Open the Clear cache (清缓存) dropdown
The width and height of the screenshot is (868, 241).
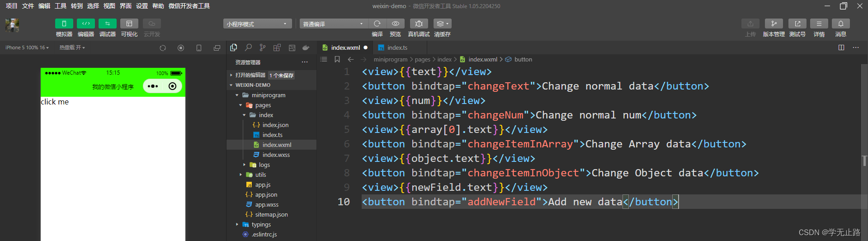[442, 24]
